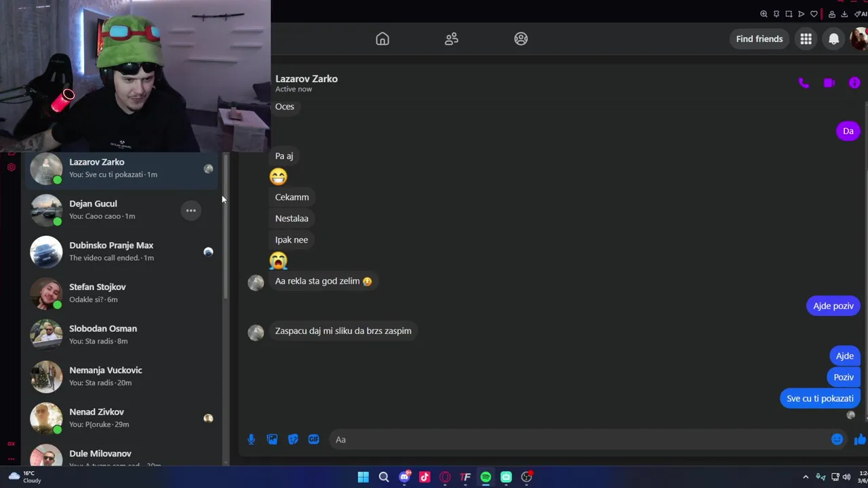Open the account profile picture menu

pos(859,39)
